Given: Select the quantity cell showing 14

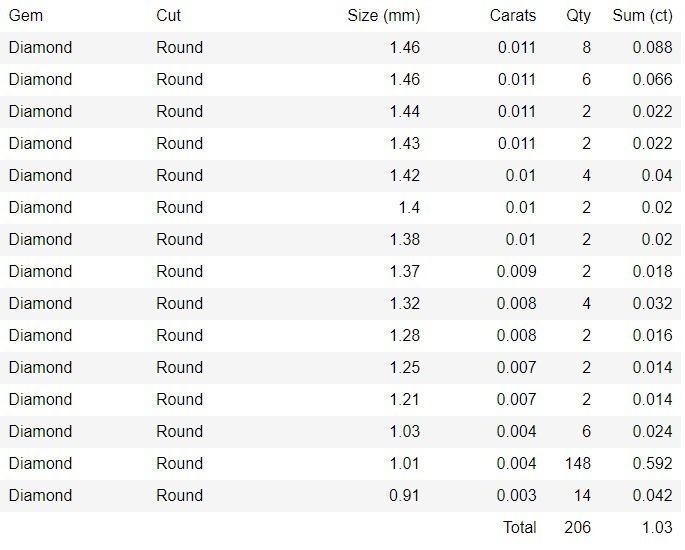Looking at the screenshot, I should tap(581, 495).
